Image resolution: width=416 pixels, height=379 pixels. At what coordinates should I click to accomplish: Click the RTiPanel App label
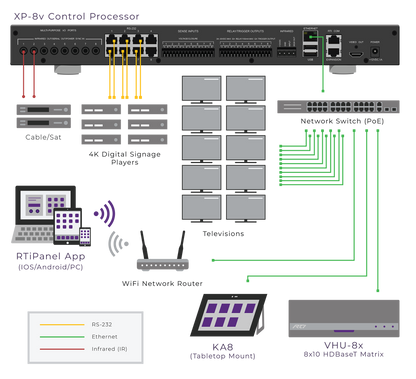point(51,256)
